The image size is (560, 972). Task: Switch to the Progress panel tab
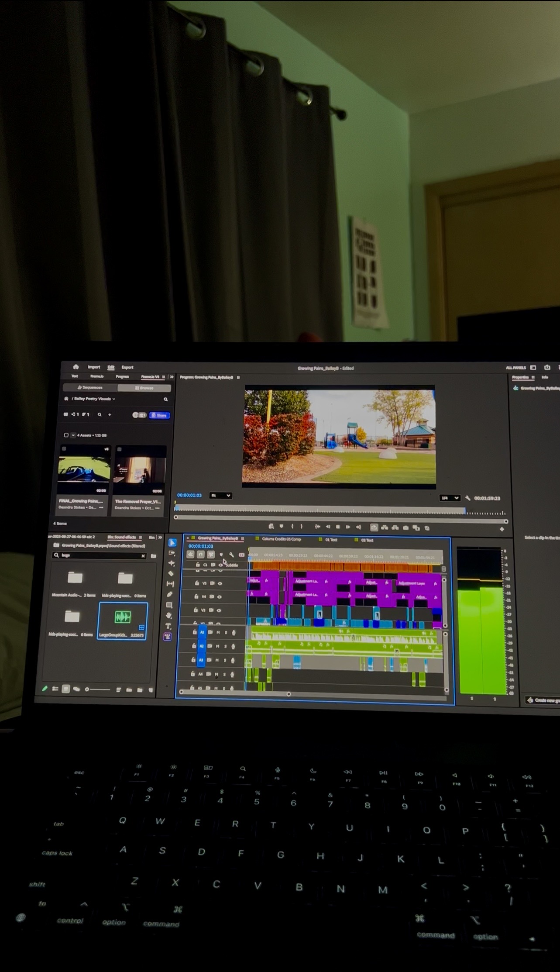point(122,376)
